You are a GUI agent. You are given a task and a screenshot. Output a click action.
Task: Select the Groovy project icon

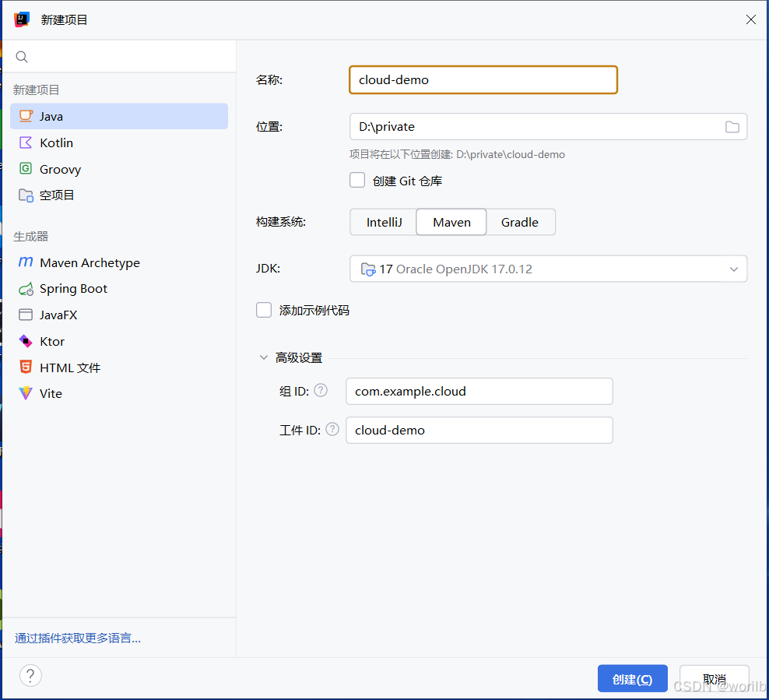(x=26, y=169)
